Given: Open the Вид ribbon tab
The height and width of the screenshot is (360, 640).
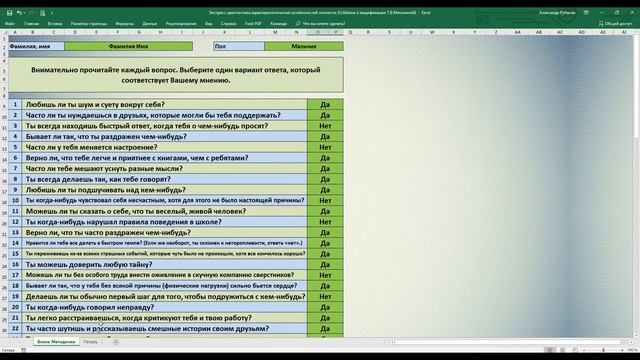Looking at the screenshot, I should pos(209,24).
